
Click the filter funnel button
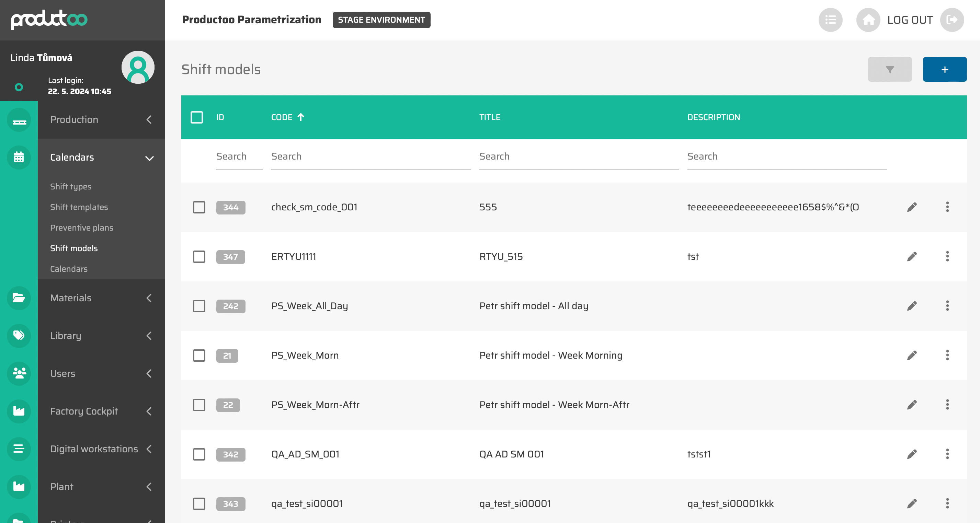[889, 70]
